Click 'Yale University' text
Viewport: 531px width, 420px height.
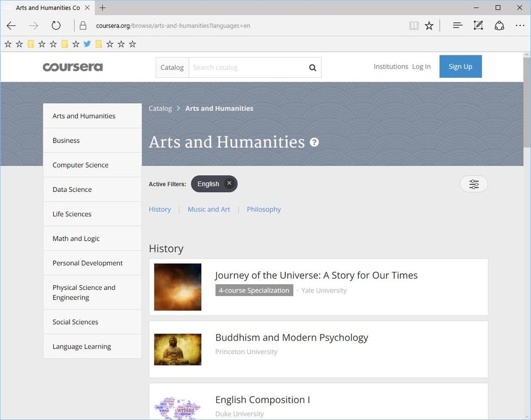[x=324, y=290]
